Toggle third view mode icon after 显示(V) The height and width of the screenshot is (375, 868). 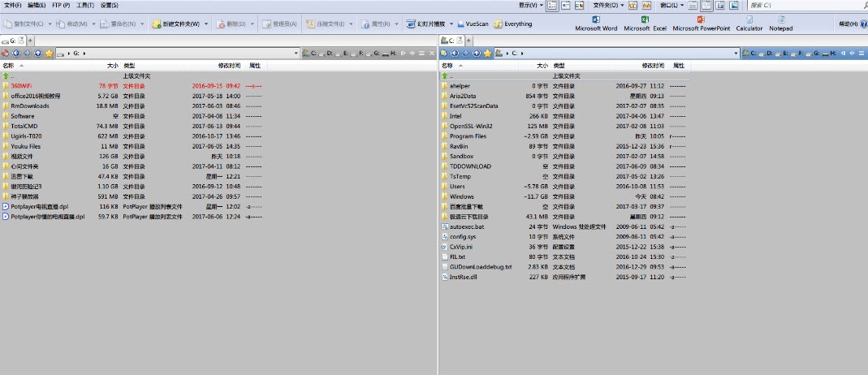click(580, 6)
